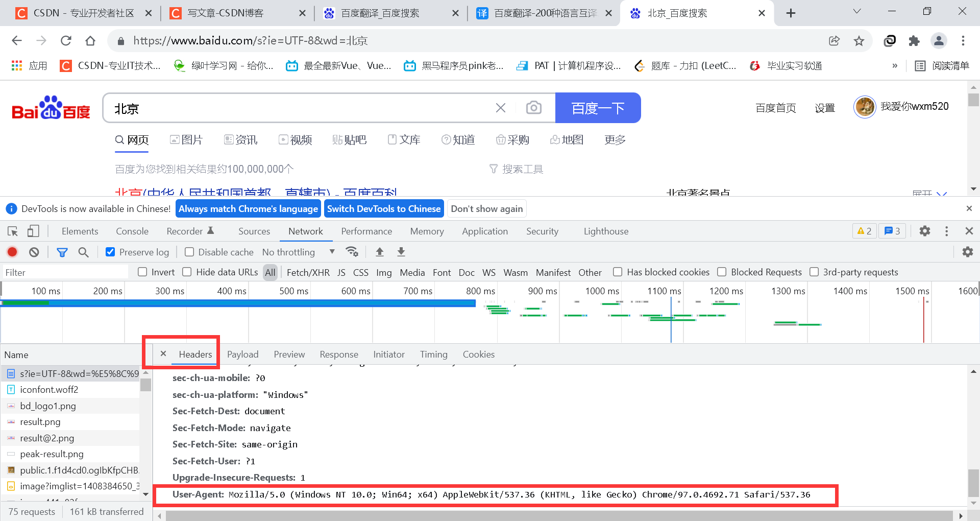The image size is (980, 521).
Task: Open network conditions wifi icon
Action: 352,251
